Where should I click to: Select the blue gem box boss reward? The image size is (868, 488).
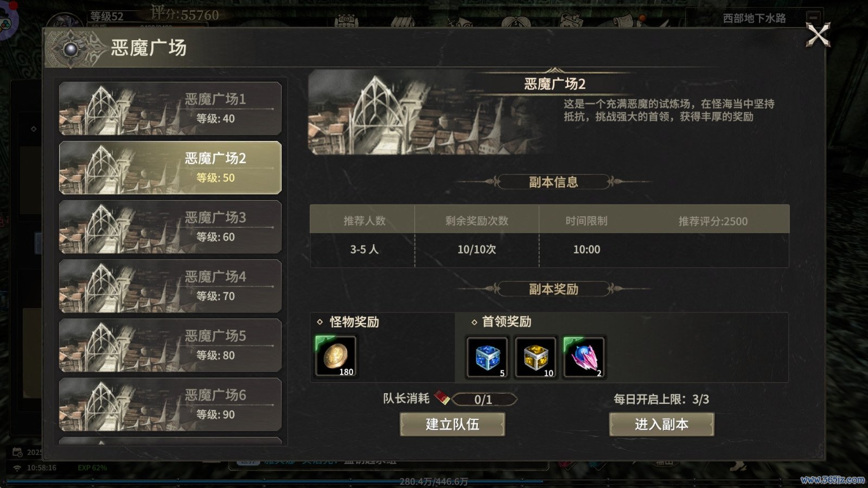[x=487, y=357]
